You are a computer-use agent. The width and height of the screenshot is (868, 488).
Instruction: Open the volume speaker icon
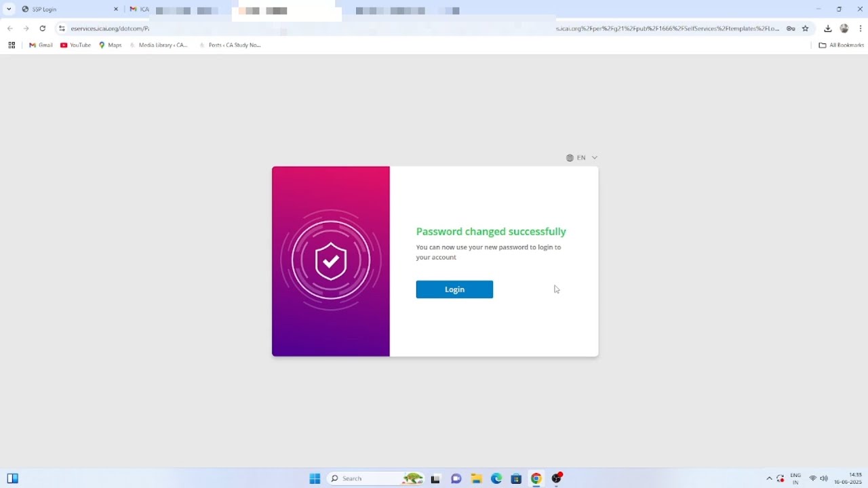click(x=824, y=479)
